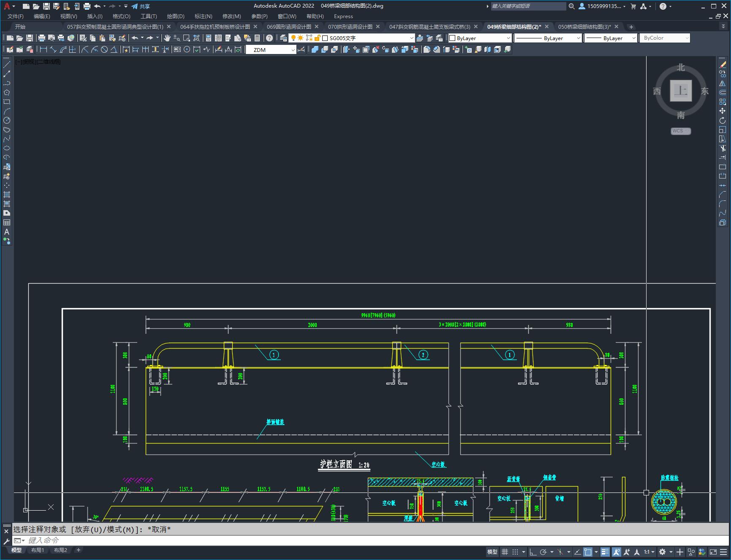
Task: Switch to the 069圆形涵洞设计图 tab
Action: [x=289, y=27]
